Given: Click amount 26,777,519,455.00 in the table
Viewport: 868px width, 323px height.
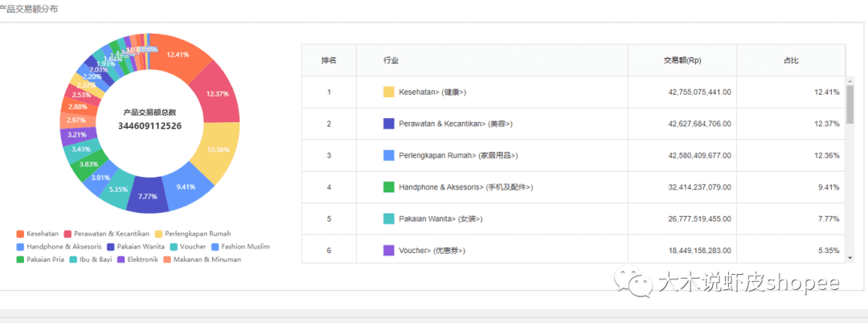Looking at the screenshot, I should click(700, 219).
